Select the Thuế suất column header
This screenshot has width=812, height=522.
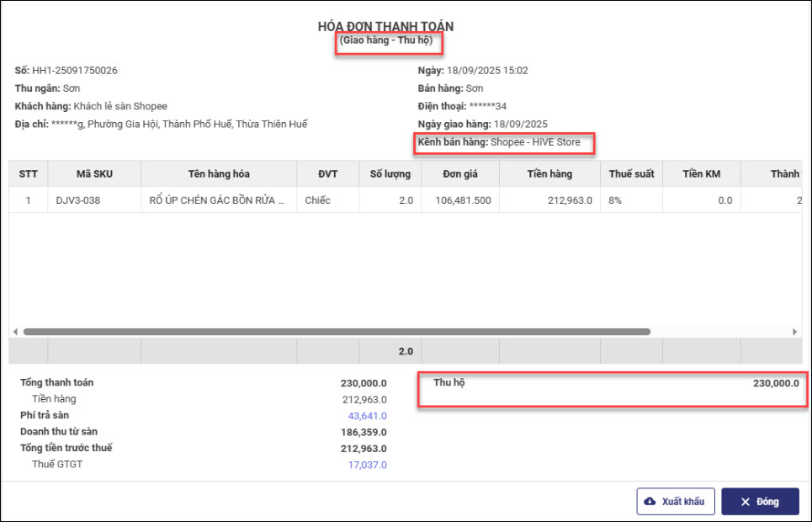click(631, 174)
